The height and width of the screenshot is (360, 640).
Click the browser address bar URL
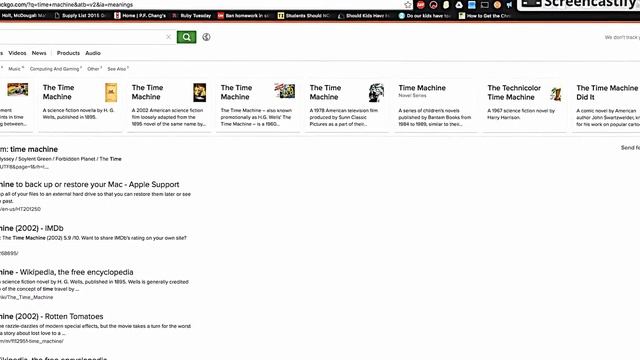click(x=67, y=4)
